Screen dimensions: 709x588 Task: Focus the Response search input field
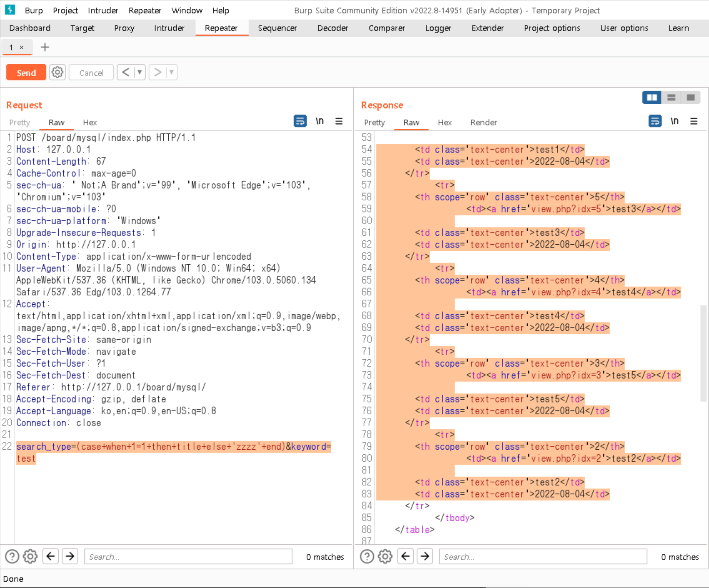click(x=543, y=556)
